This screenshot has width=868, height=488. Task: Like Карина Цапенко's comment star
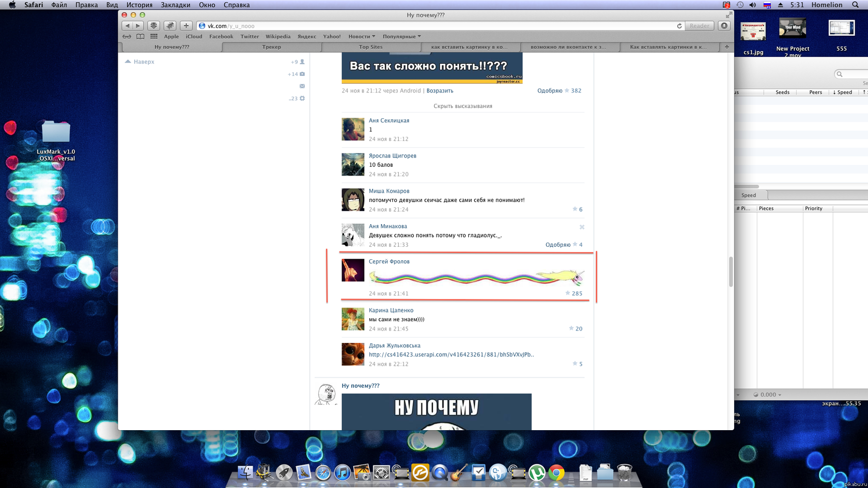[x=571, y=328]
